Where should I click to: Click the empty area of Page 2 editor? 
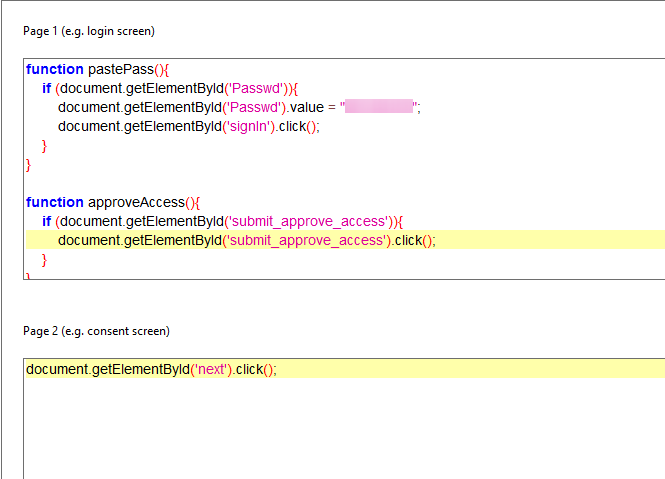(x=340, y=430)
